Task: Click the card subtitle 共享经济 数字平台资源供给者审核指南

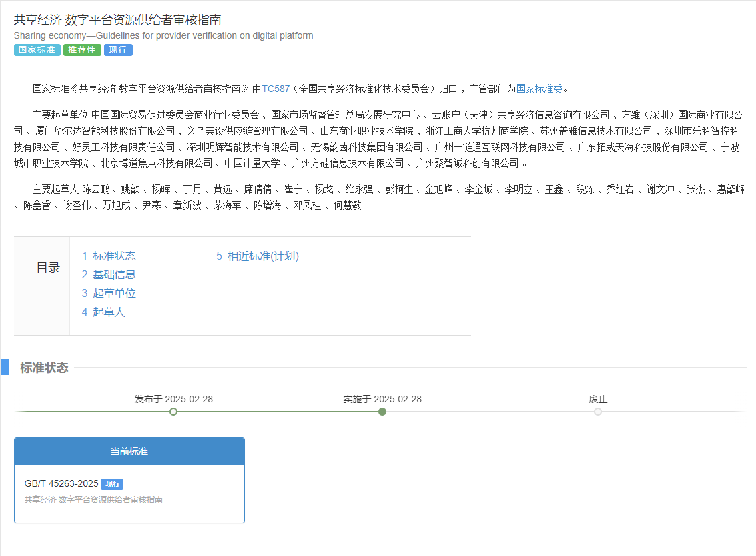Action: (x=93, y=499)
